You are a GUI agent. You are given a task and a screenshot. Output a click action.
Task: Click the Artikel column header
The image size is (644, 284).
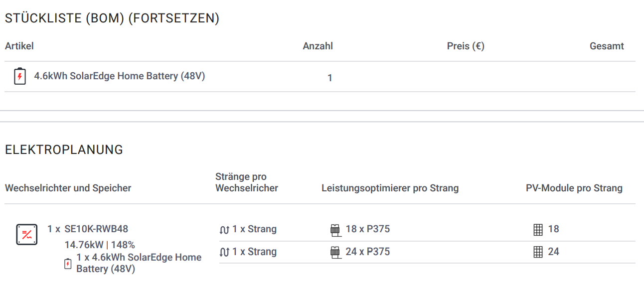tap(19, 46)
